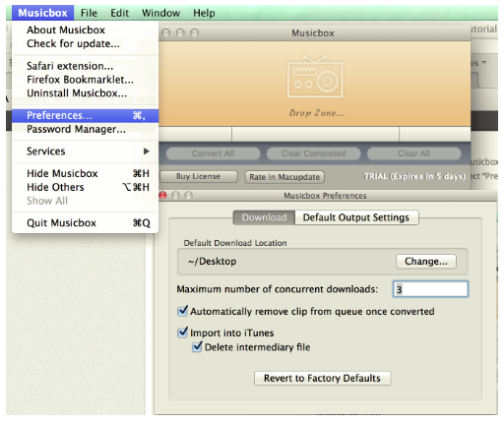The width and height of the screenshot is (504, 423).
Task: Toggle Delete intermediary file checkbox
Action: [197, 346]
